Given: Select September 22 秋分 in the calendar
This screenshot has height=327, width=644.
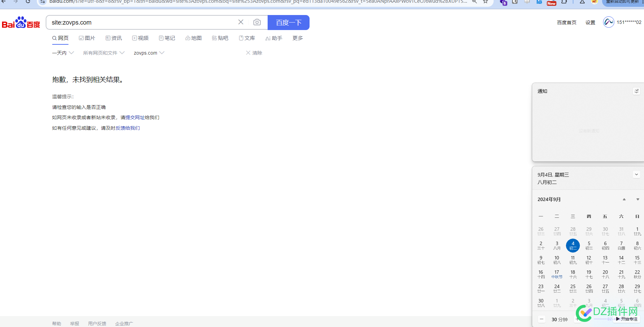Looking at the screenshot, I should coord(637,274).
